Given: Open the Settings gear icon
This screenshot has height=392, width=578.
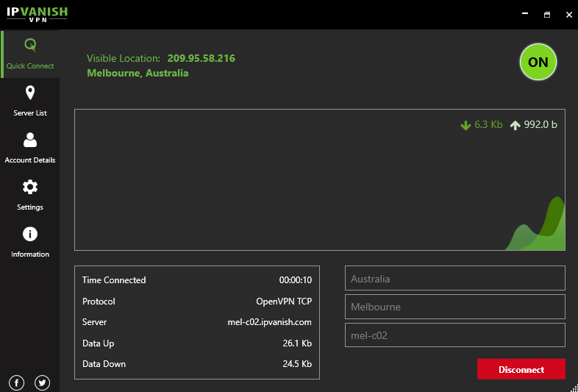Looking at the screenshot, I should 30,187.
